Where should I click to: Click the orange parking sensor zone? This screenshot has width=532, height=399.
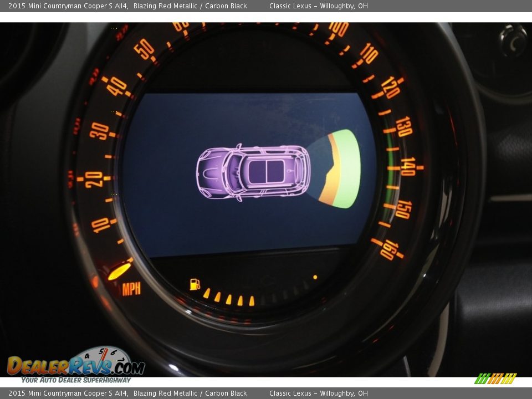tap(331, 173)
